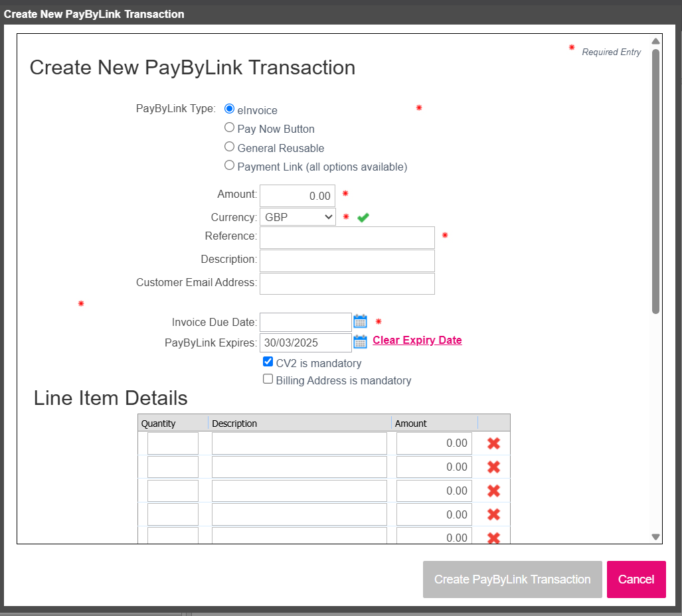Focus Quantity field in third line item row
Image resolution: width=682 pixels, height=616 pixels.
click(173, 491)
